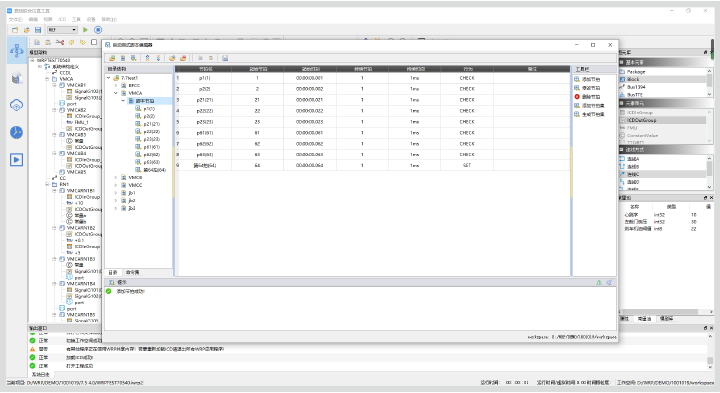Expand the BFCC node in dialog tree

tap(116, 85)
